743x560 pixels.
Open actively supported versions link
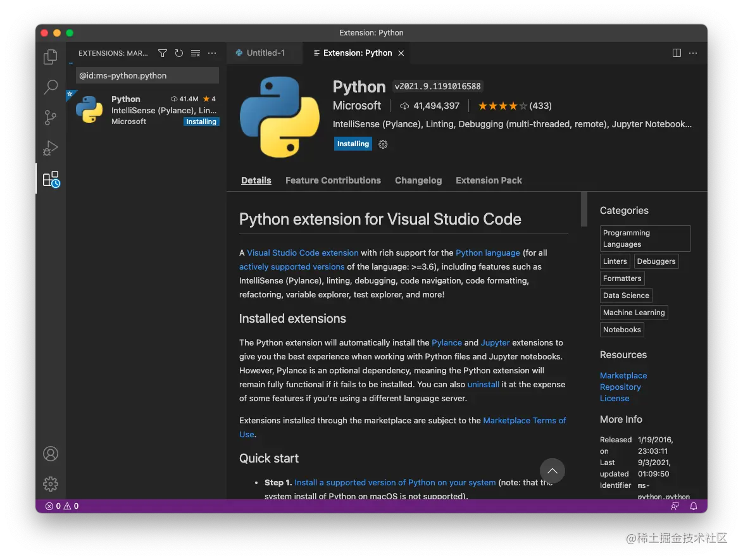pyautogui.click(x=291, y=267)
